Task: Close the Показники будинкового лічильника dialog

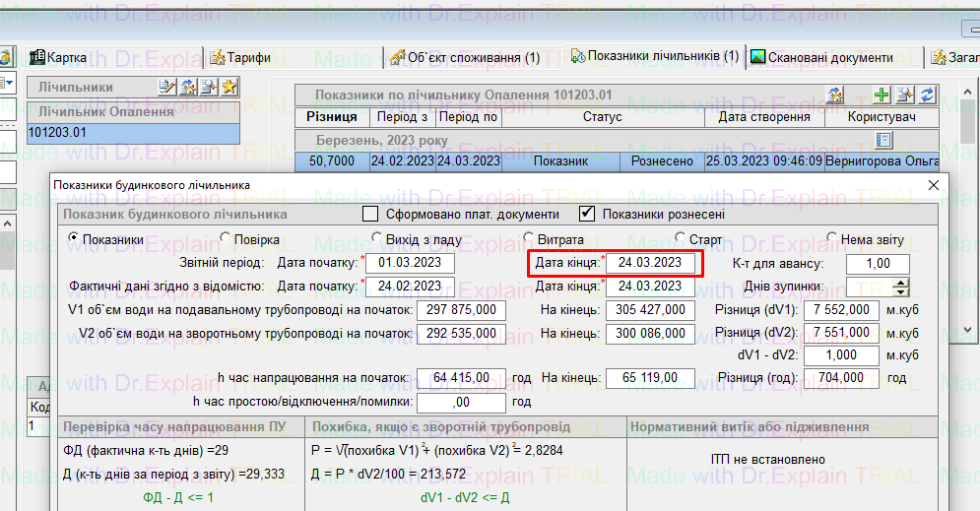Action: pos(934,184)
